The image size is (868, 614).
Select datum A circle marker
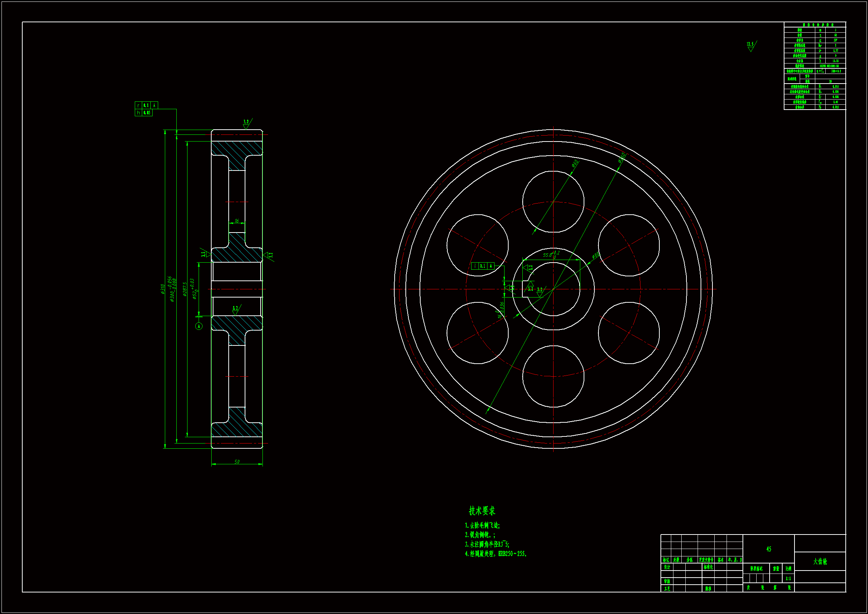pos(199,326)
